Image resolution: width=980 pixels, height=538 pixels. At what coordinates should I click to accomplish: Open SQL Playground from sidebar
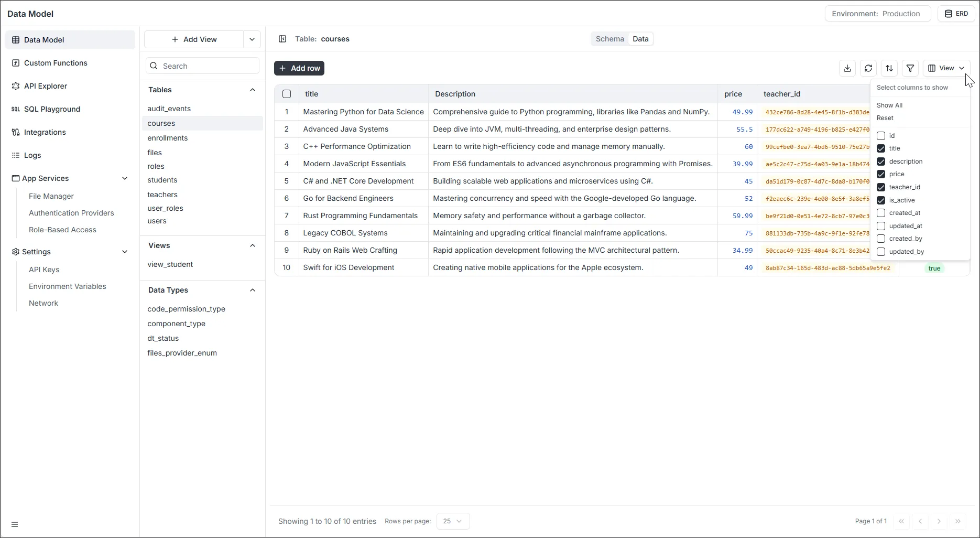pyautogui.click(x=52, y=109)
